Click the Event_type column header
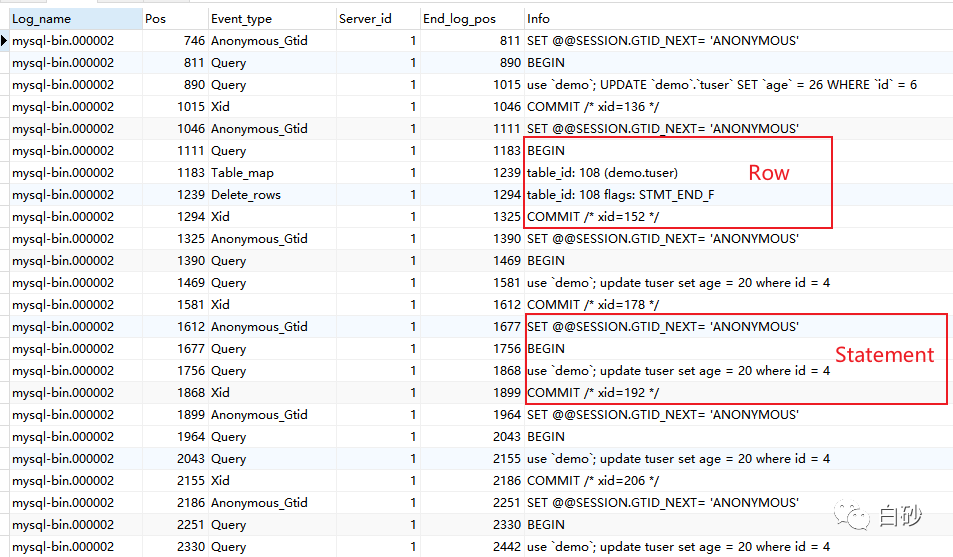The height and width of the screenshot is (557, 953). click(272, 19)
